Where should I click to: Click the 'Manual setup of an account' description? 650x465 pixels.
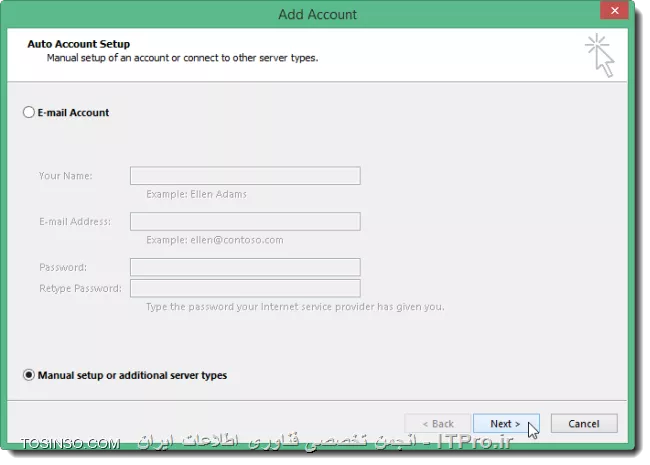click(x=182, y=58)
